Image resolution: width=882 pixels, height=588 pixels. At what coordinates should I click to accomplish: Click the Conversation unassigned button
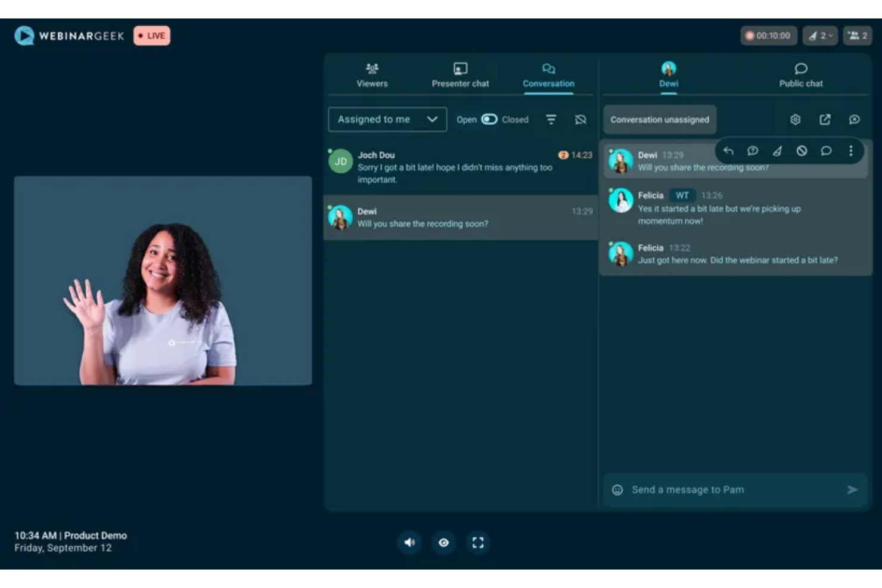(x=659, y=119)
